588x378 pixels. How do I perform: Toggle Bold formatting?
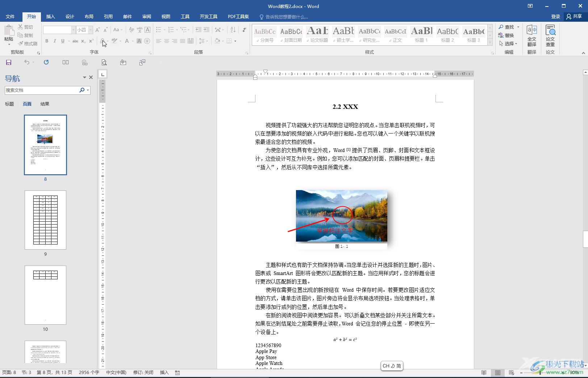tap(47, 41)
